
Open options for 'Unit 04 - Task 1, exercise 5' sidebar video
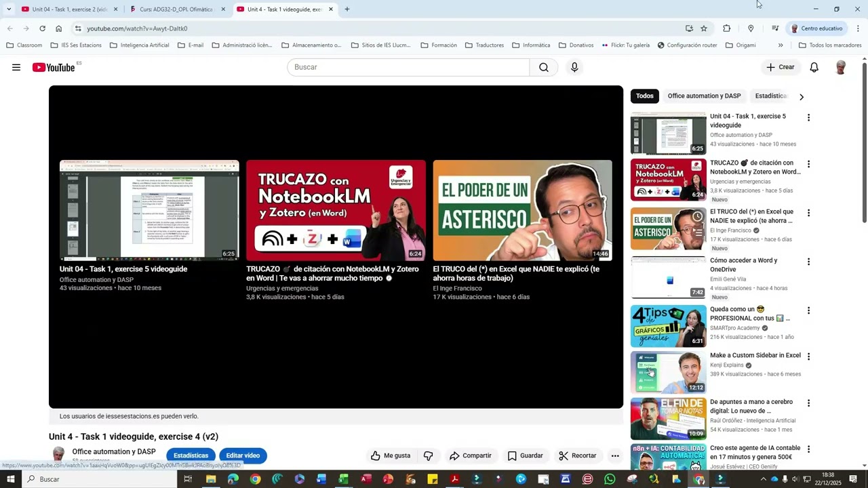tap(808, 117)
